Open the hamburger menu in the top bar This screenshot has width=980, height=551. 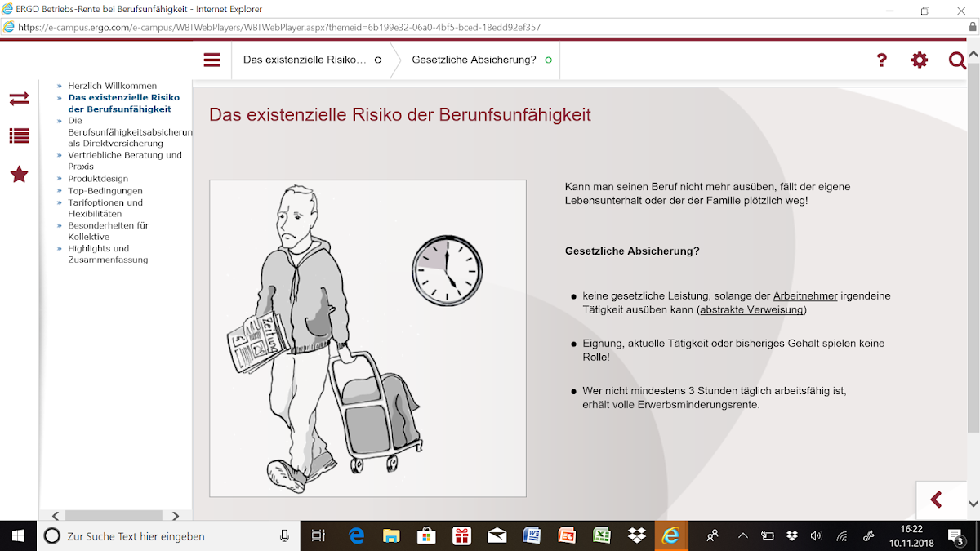212,60
